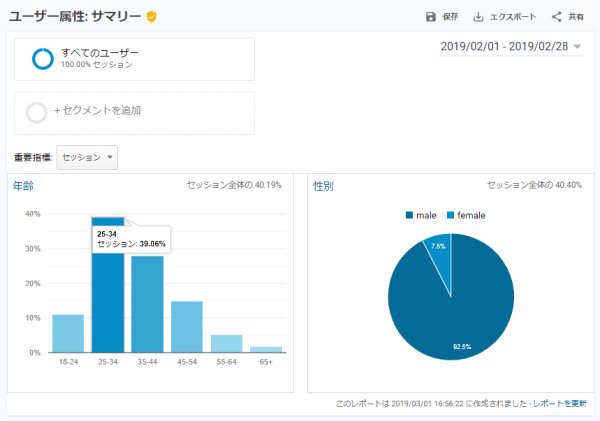Click the male legend color swatch

[x=409, y=215]
